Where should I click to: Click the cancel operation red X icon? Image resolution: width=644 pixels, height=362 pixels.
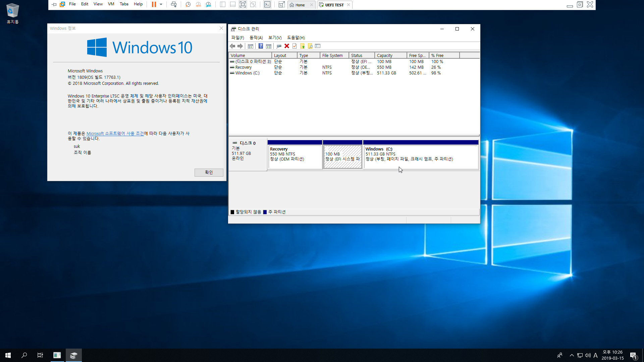pyautogui.click(x=287, y=46)
